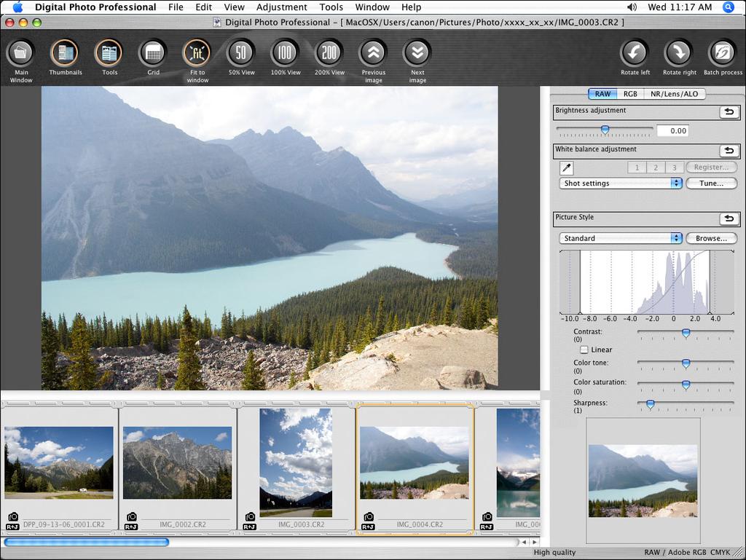Click RAW / Adobe RGB CMYK status text
Screen dimensions: 746x560
(x=687, y=552)
